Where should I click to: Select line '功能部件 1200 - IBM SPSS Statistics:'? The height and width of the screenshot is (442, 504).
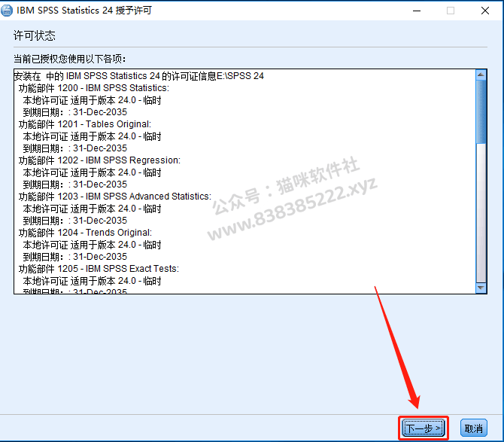click(x=93, y=88)
